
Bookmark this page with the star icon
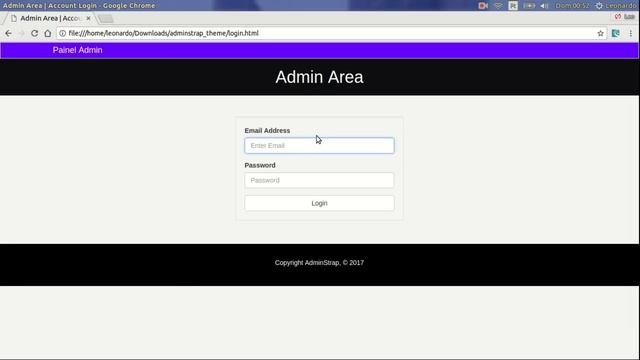tap(600, 33)
